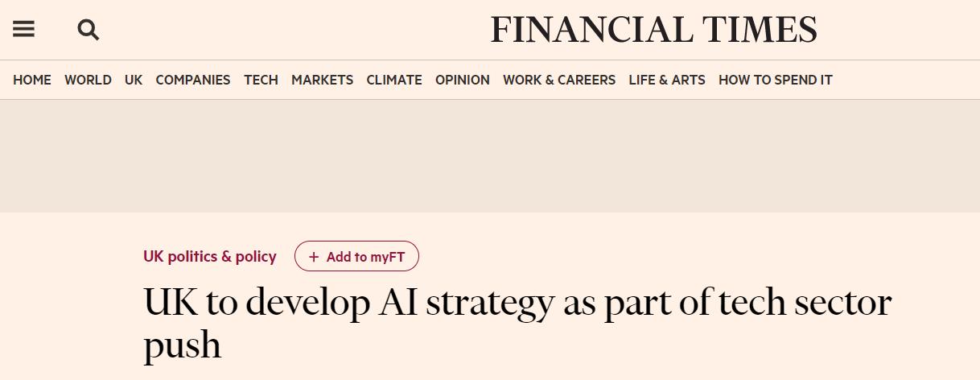Click the advertisement banner area below navigation

[490, 155]
